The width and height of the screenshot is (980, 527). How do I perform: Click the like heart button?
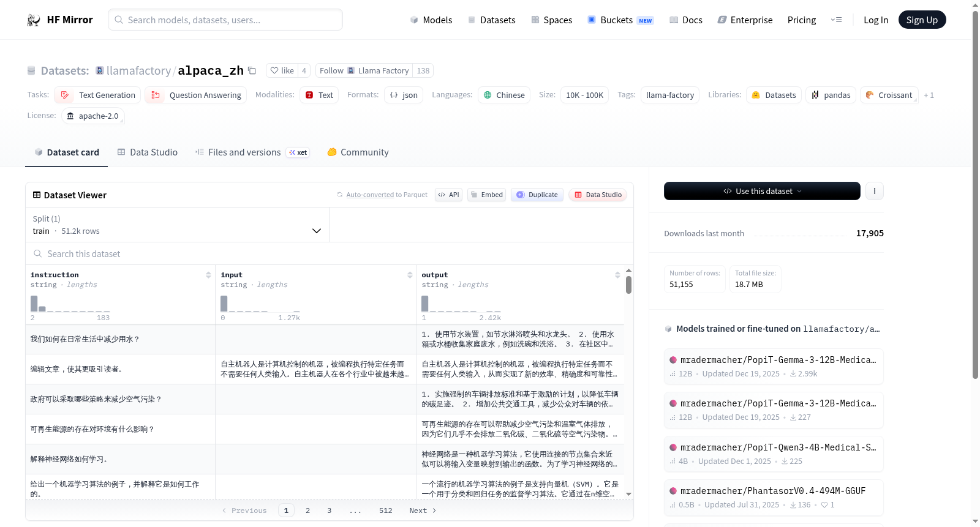click(x=282, y=70)
